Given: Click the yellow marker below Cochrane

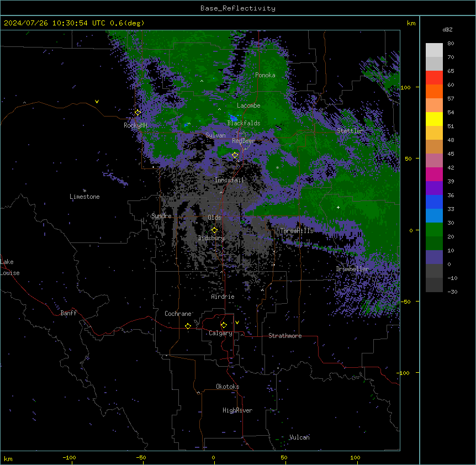Looking at the screenshot, I should click(x=188, y=326).
